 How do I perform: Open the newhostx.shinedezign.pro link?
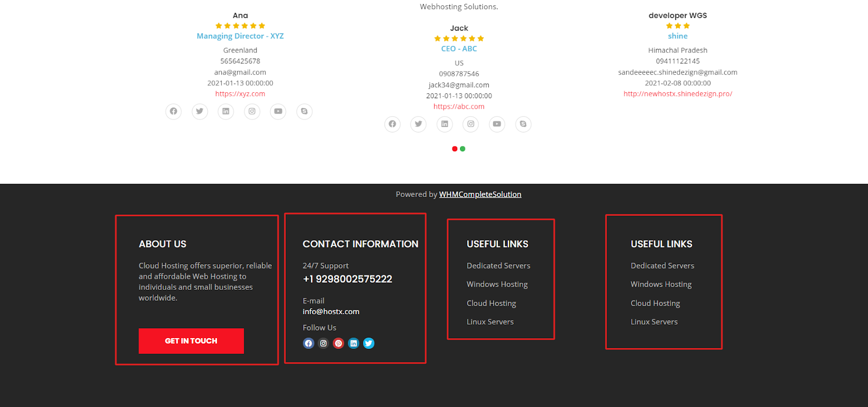[x=678, y=94]
